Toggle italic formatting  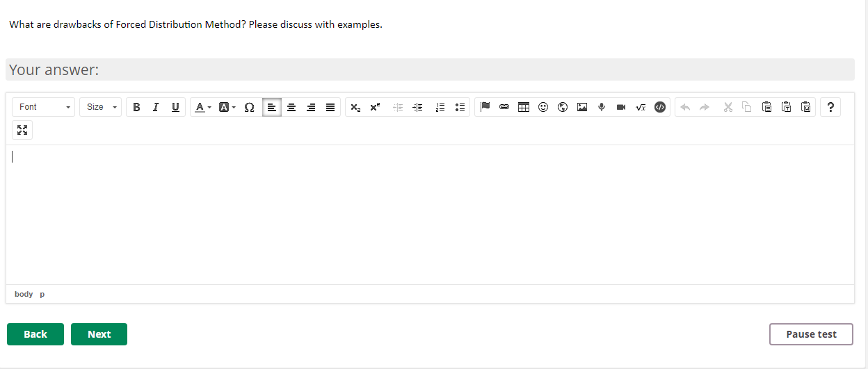click(x=156, y=107)
